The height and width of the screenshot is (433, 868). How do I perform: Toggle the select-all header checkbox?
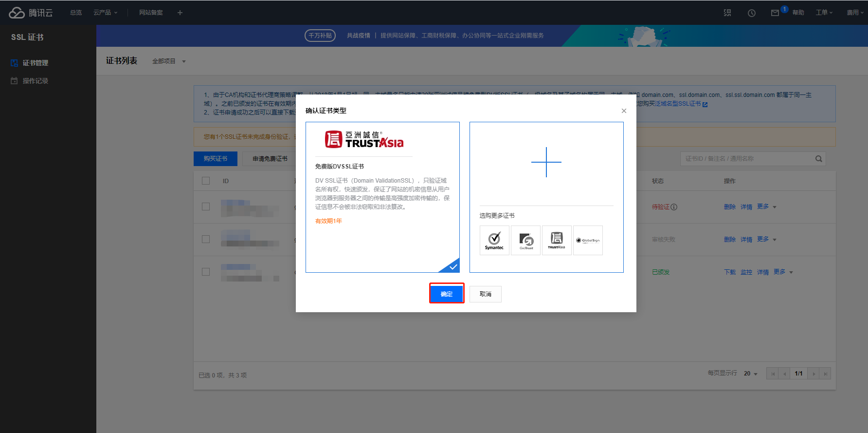click(206, 181)
